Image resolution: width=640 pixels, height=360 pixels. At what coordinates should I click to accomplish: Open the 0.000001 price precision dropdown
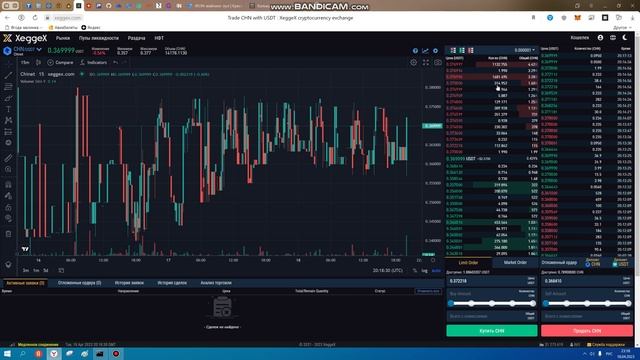click(524, 50)
